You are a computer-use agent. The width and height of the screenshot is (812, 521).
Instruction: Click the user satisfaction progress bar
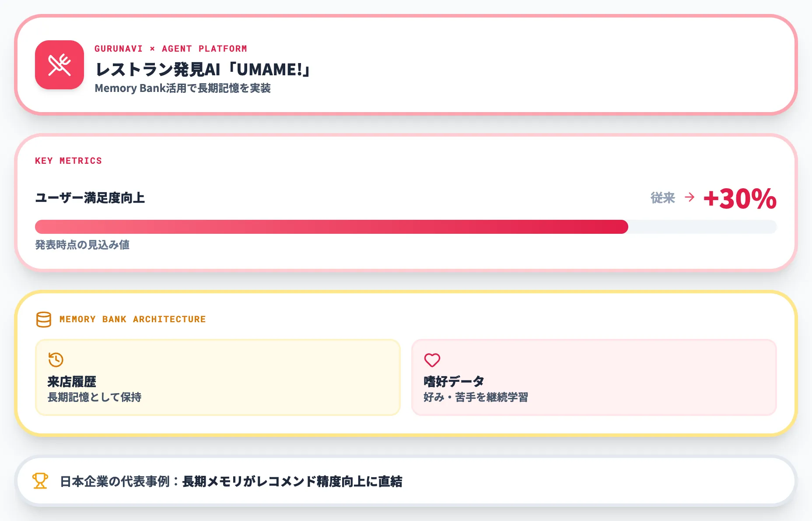click(406, 227)
